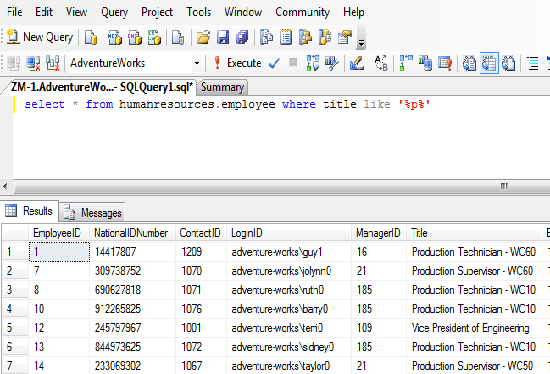Open the Project menu
The width and height of the screenshot is (550, 374).
[157, 13]
